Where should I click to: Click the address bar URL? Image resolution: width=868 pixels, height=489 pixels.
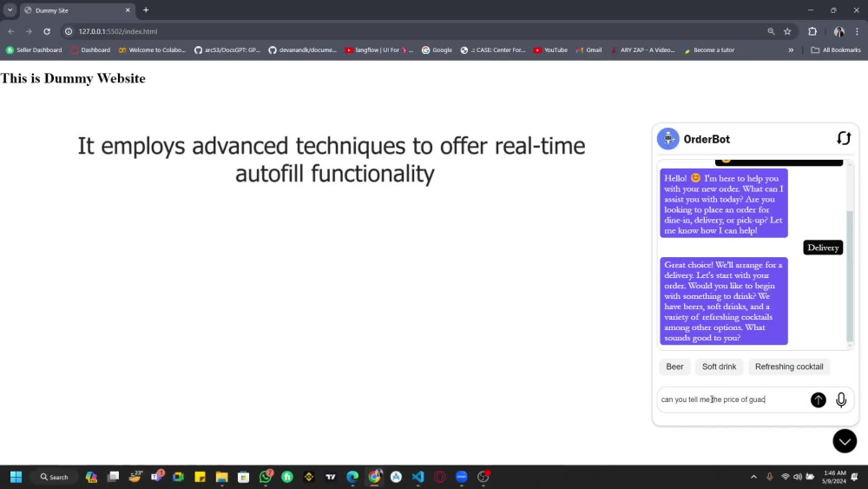coord(118,31)
